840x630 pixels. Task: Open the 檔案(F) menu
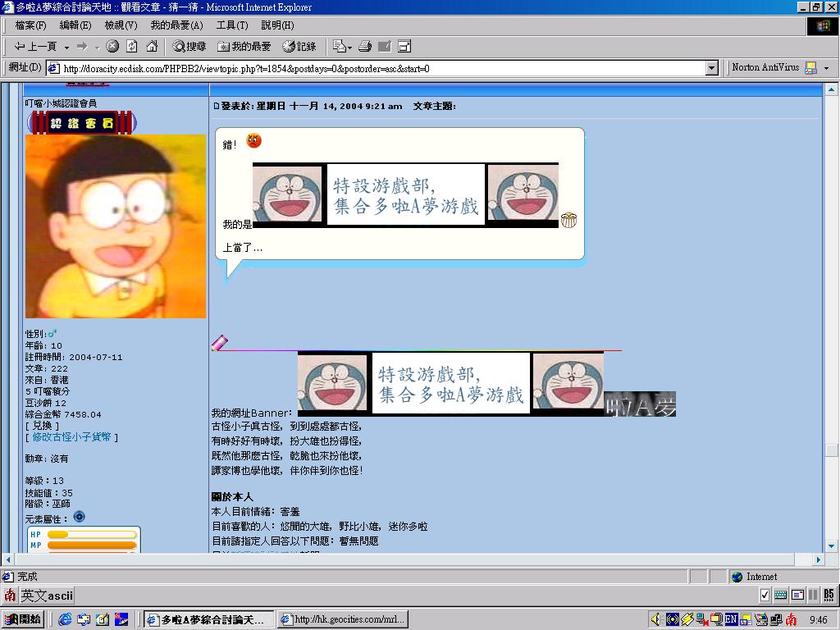coord(30,25)
